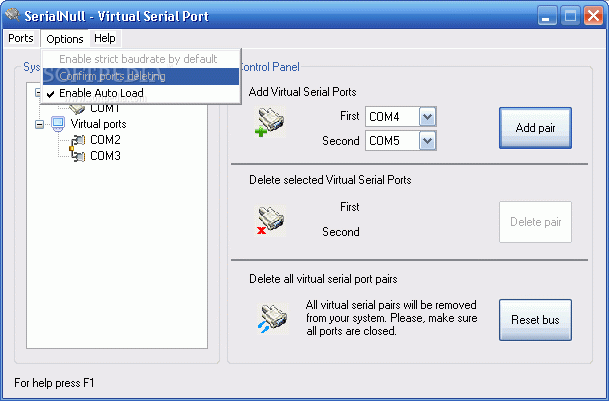
Task: Click the COM3 port pair icon
Action: point(78,155)
